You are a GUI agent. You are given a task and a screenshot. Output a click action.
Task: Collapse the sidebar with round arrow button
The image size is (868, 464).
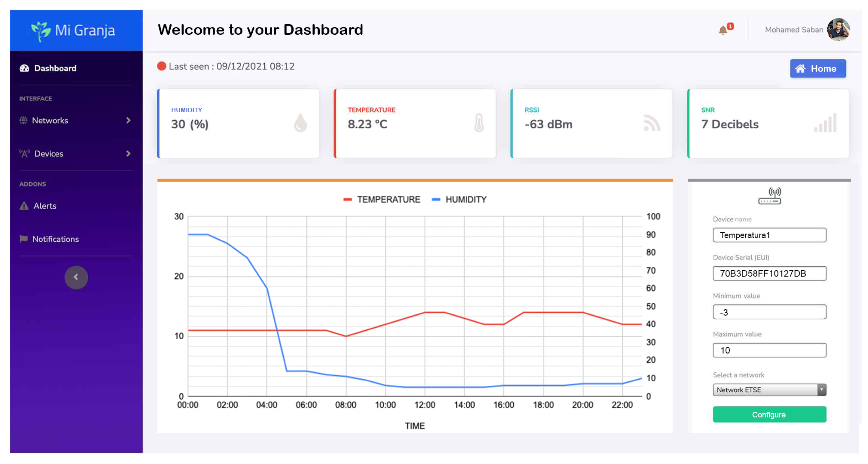[76, 277]
